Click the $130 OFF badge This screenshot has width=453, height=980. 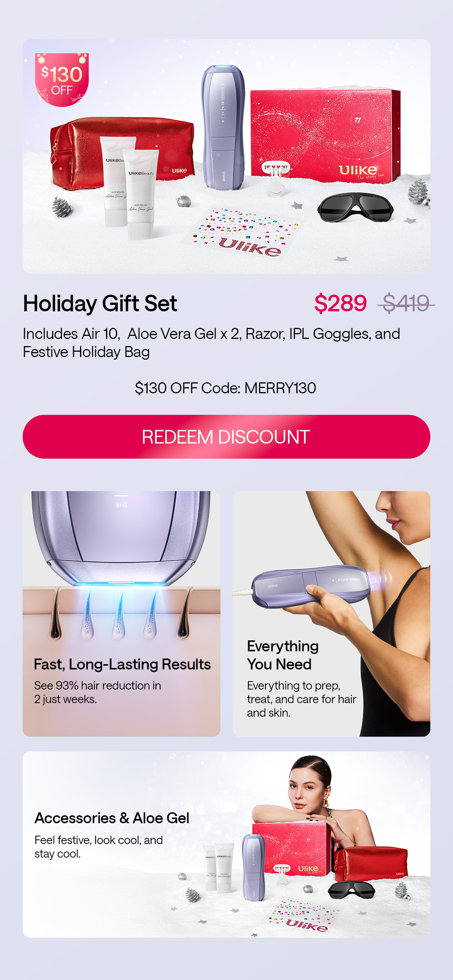[62, 79]
